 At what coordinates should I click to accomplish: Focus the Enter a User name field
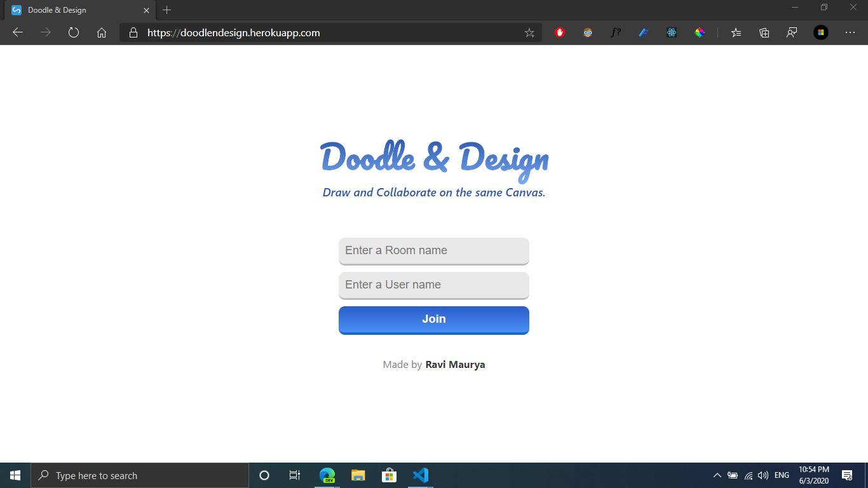pyautogui.click(x=433, y=285)
